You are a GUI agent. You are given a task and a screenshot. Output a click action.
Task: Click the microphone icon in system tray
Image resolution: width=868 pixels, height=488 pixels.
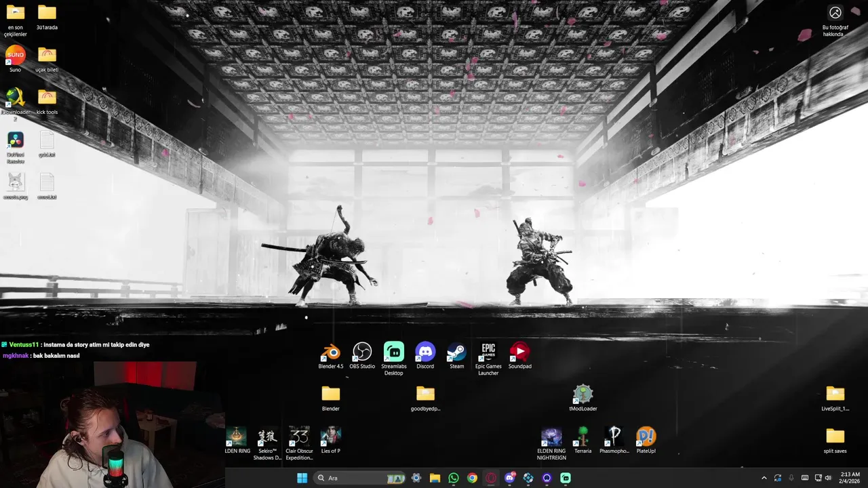pyautogui.click(x=791, y=478)
